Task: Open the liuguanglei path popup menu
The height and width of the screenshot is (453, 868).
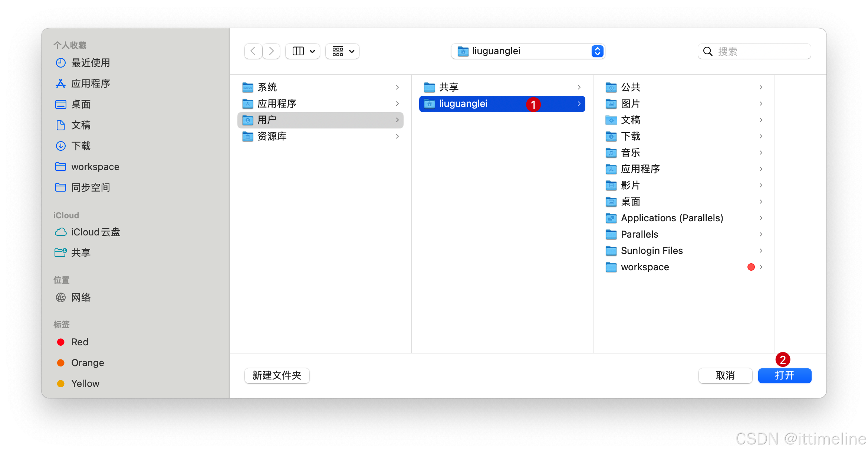Action: click(x=528, y=51)
